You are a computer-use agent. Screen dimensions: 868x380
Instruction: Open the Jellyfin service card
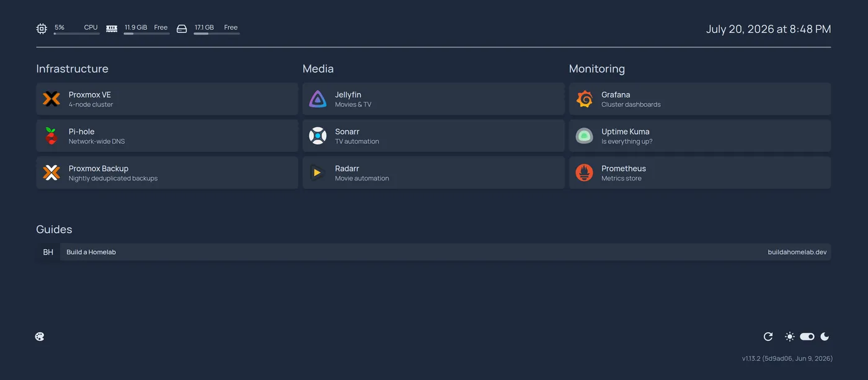[x=433, y=99]
